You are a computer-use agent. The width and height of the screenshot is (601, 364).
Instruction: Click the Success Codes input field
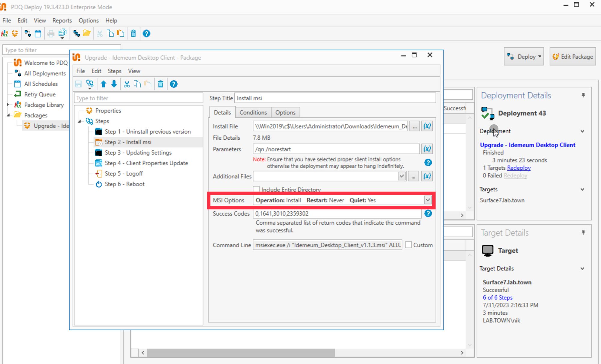tap(337, 214)
